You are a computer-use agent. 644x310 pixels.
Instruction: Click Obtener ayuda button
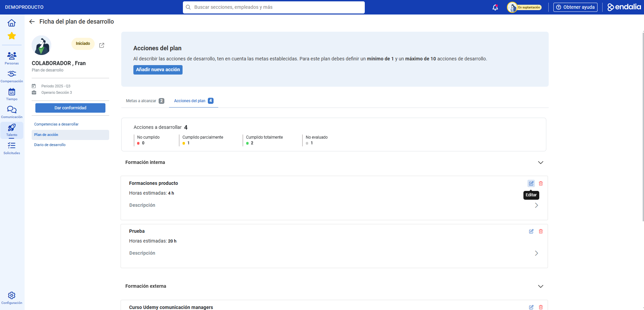(575, 7)
